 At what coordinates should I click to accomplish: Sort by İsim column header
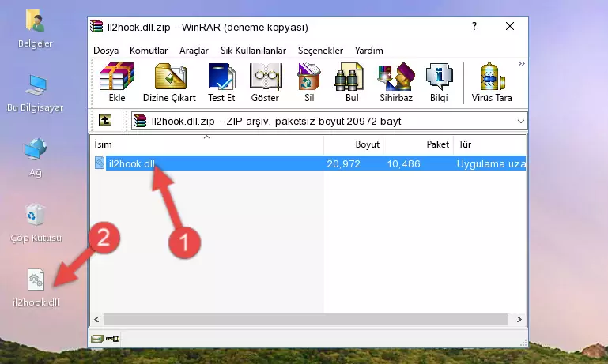click(207, 144)
